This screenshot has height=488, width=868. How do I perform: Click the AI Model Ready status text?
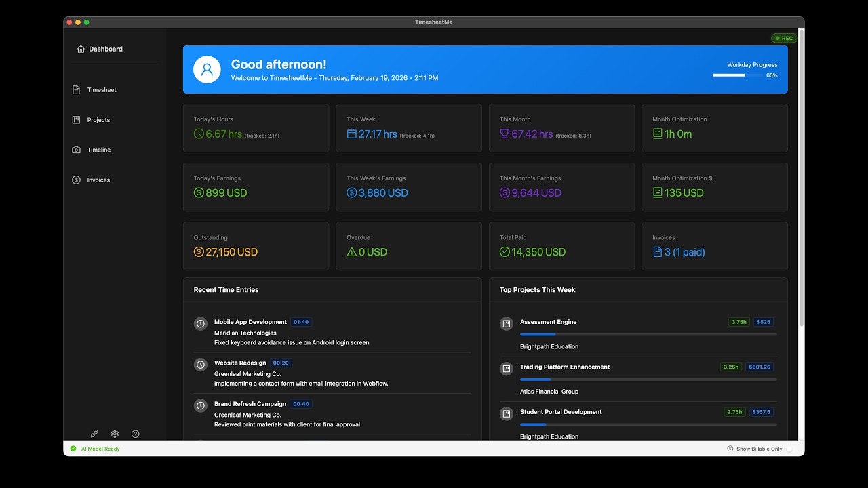pos(100,449)
